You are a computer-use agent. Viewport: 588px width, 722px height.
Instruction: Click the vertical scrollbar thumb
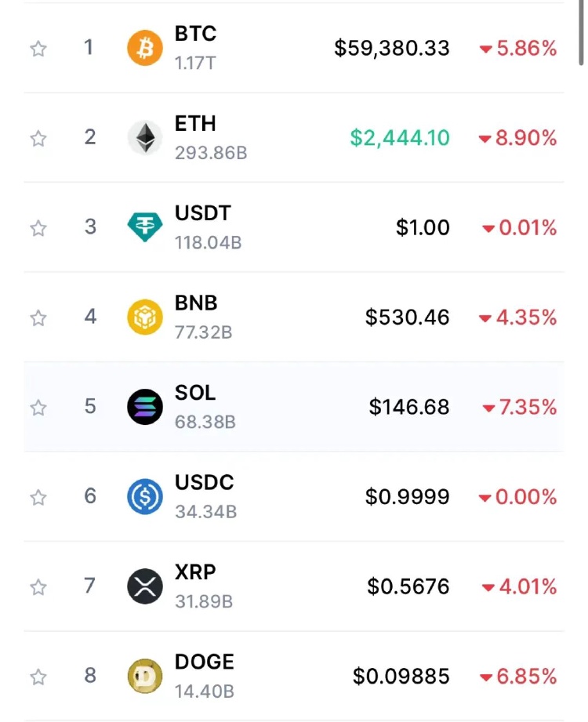[581, 32]
